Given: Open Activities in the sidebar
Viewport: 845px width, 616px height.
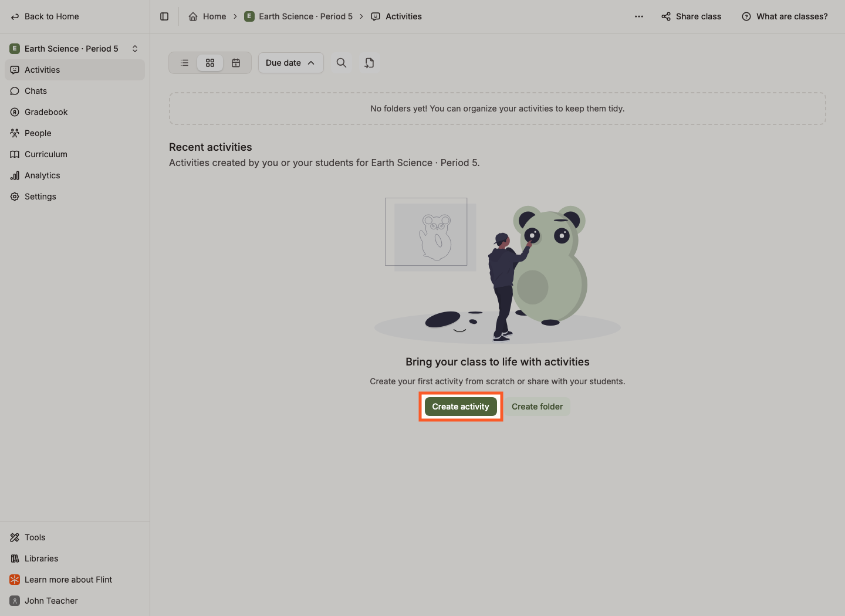Looking at the screenshot, I should click(75, 70).
